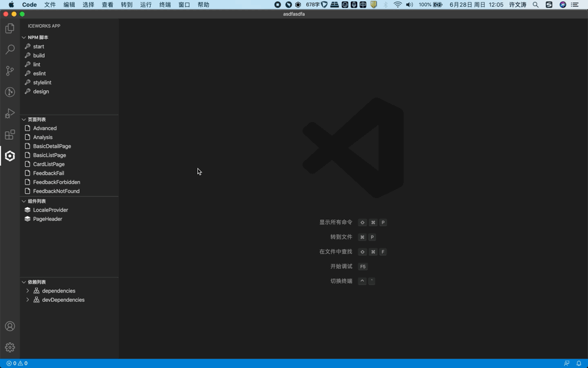
Task: Open the FeedbackNotFound page
Action: (69, 191)
